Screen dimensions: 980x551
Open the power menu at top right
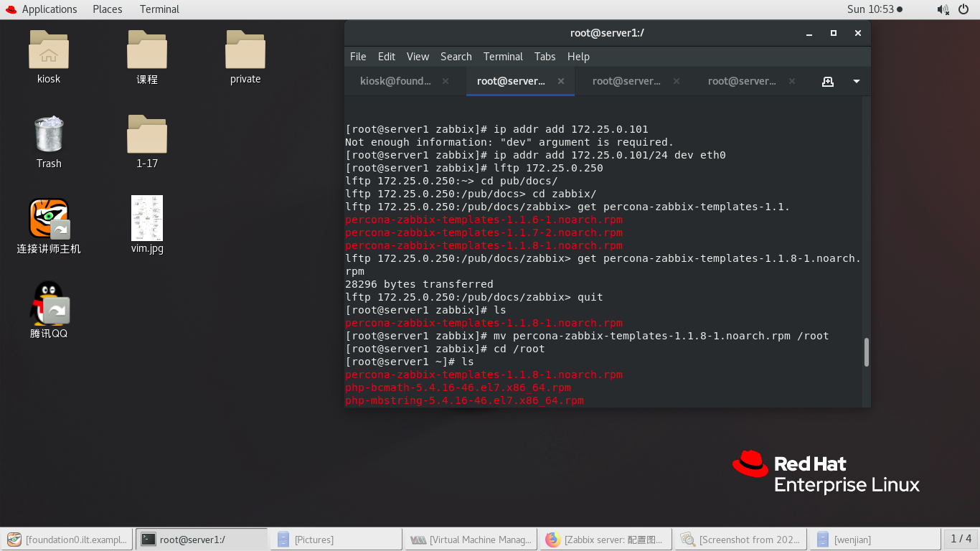click(963, 9)
